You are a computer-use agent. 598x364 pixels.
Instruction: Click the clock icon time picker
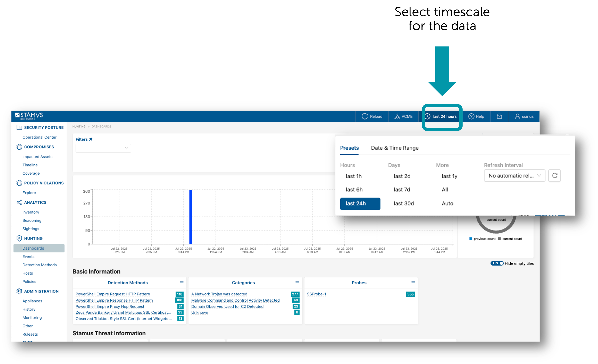pyautogui.click(x=428, y=116)
